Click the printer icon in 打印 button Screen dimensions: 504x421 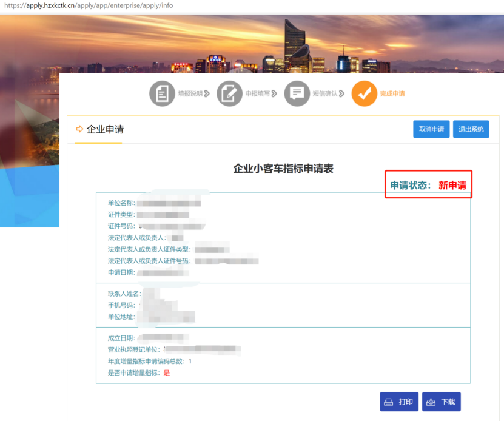click(x=389, y=402)
